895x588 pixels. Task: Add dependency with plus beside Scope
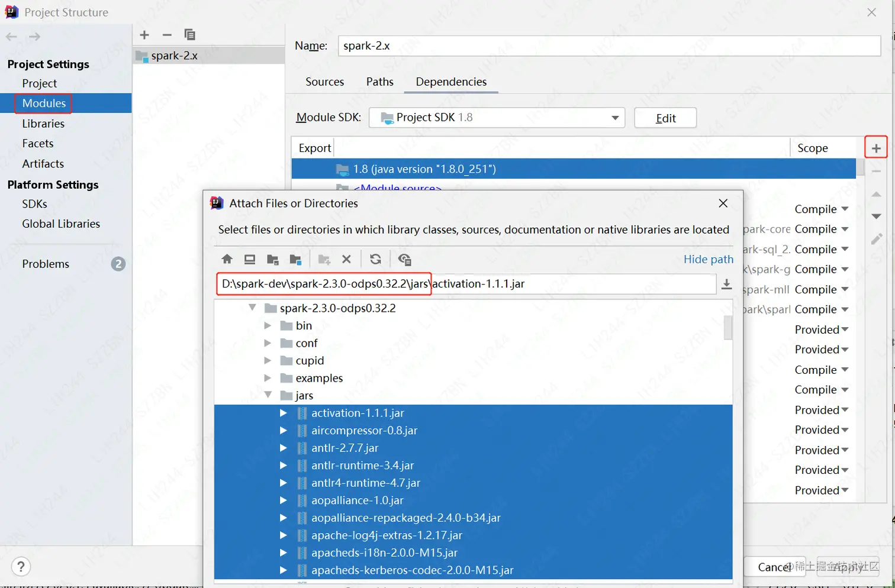(x=876, y=148)
